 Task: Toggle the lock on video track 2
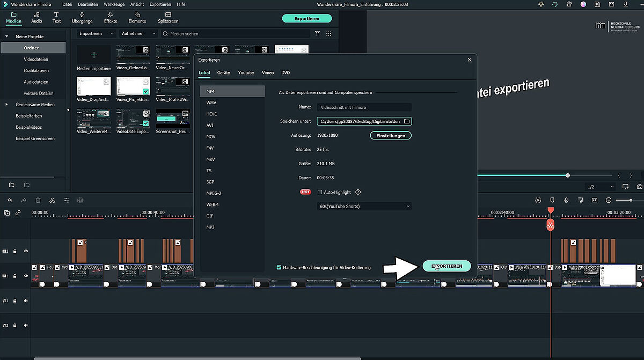click(15, 251)
